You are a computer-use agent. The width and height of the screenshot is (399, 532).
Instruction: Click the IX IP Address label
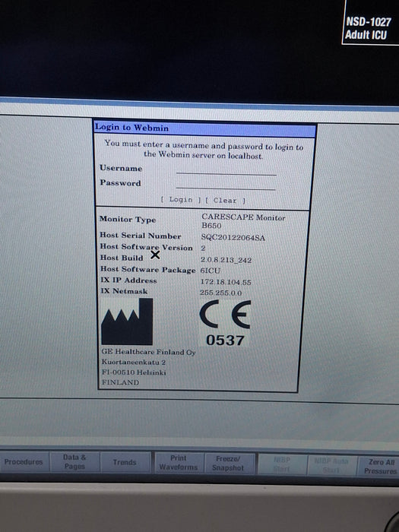click(x=128, y=280)
